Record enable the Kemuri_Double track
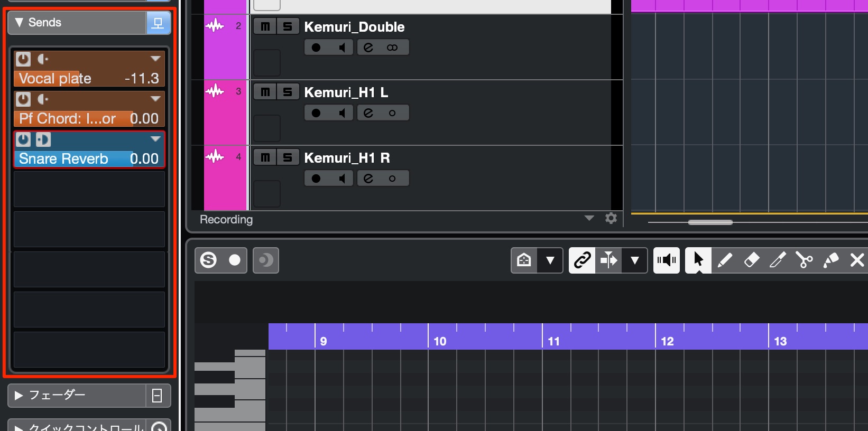 316,48
